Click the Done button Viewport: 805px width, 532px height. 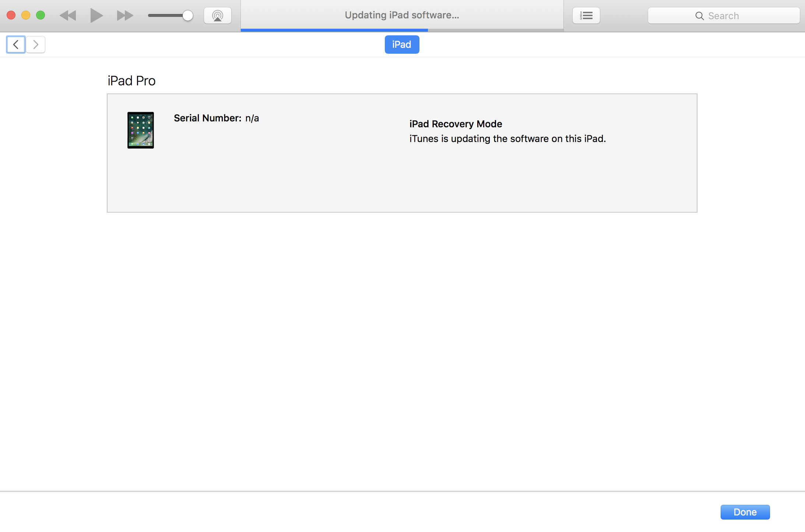pyautogui.click(x=745, y=512)
